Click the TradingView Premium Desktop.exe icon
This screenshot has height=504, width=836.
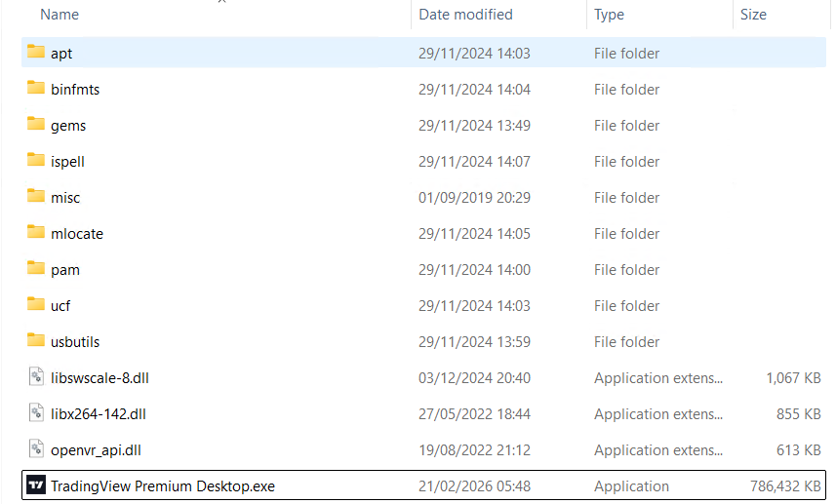(x=36, y=485)
